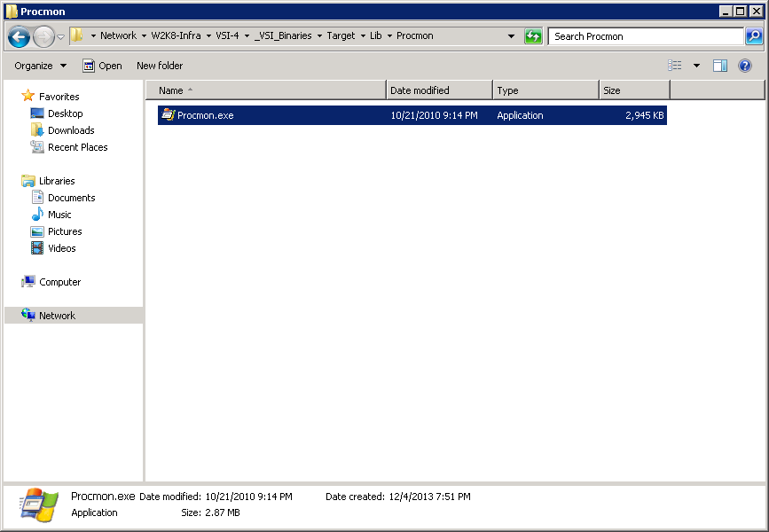This screenshot has width=769, height=532.
Task: Click Open in the toolbar
Action: [x=103, y=66]
